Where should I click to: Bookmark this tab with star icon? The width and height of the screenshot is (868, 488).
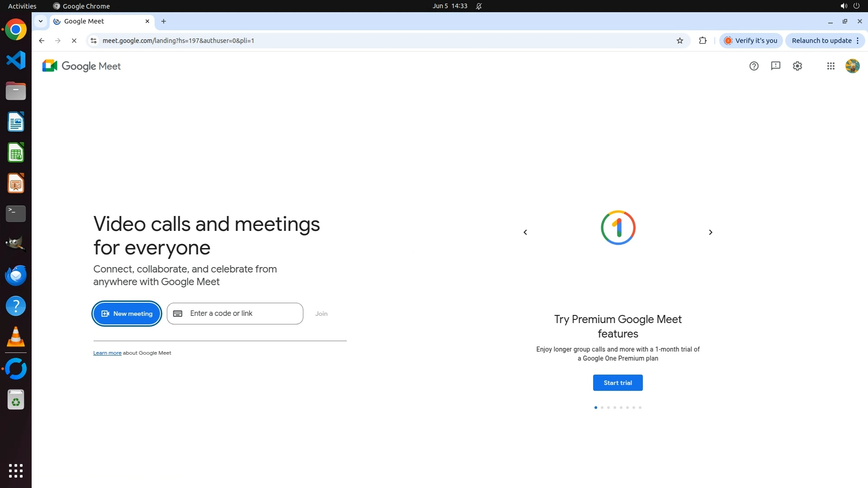point(679,41)
